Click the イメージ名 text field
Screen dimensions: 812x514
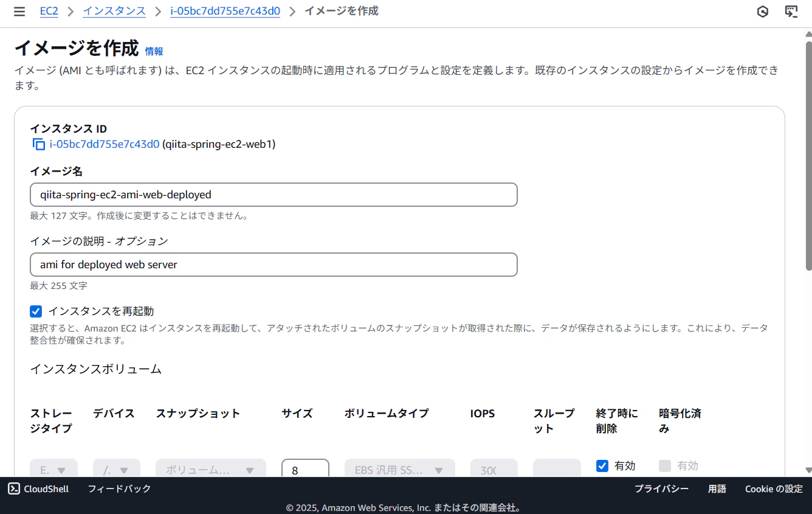tap(274, 195)
